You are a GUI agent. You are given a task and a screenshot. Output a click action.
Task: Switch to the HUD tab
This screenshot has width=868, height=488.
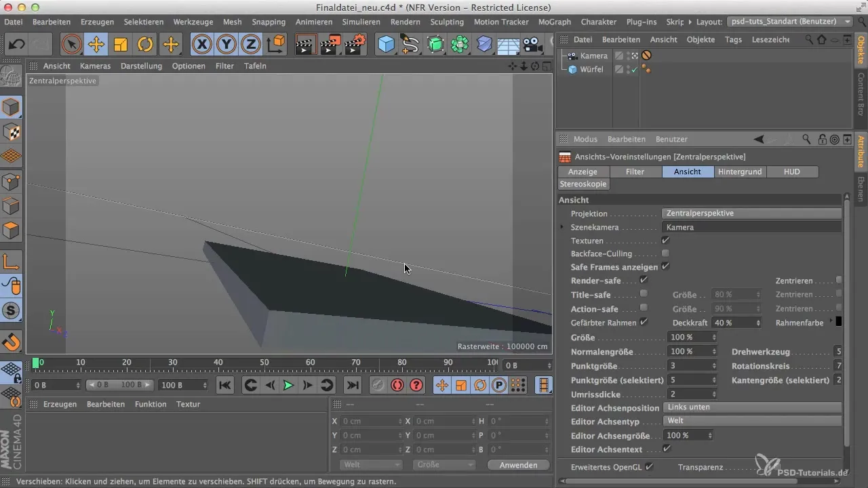792,172
